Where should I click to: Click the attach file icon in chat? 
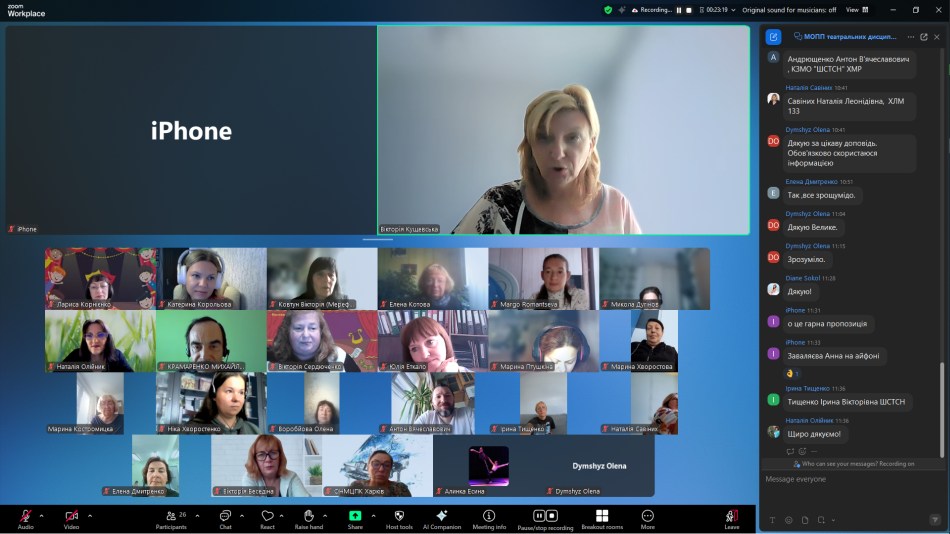coord(805,520)
